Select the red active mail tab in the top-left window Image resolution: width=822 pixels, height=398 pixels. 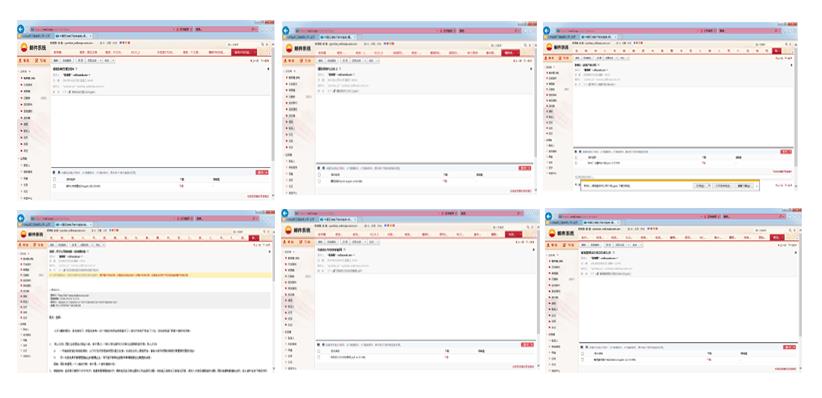coord(244,52)
